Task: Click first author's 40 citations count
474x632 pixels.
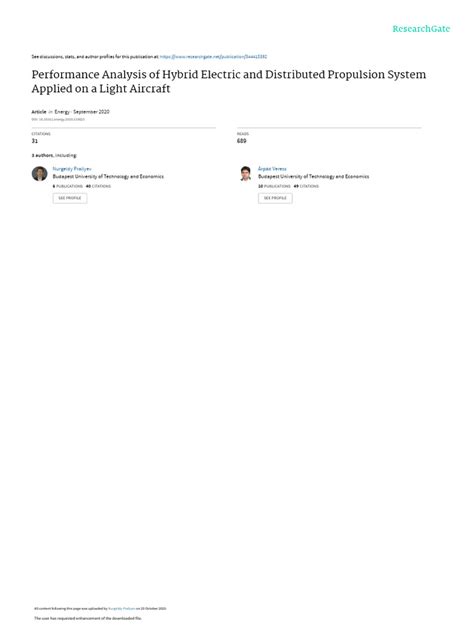Action: click(x=98, y=186)
